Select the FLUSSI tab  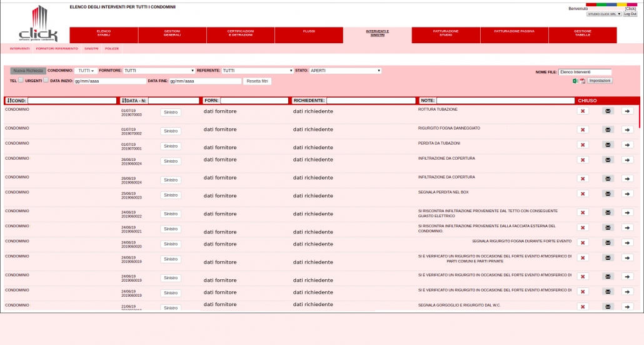[309, 35]
